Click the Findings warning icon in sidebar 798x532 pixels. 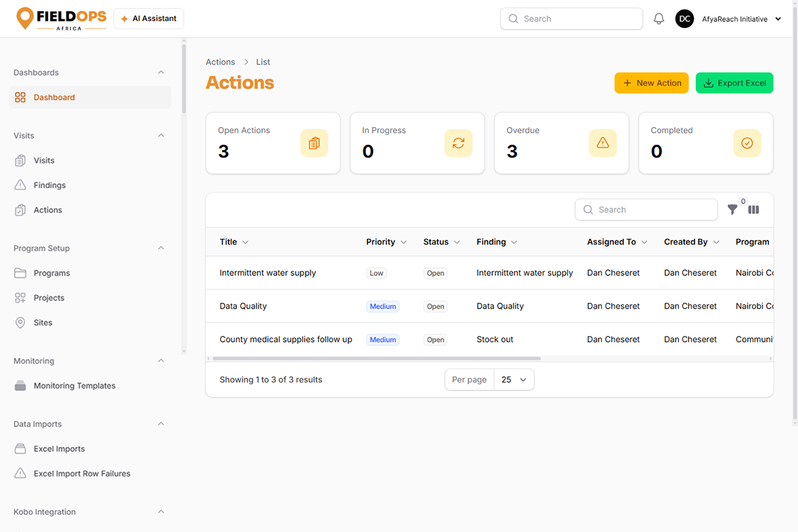coord(21,185)
